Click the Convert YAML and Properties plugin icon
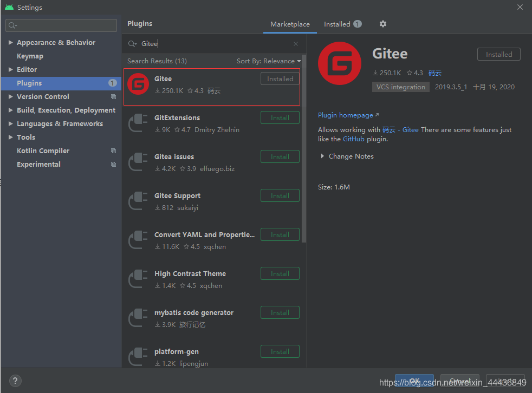 point(138,240)
